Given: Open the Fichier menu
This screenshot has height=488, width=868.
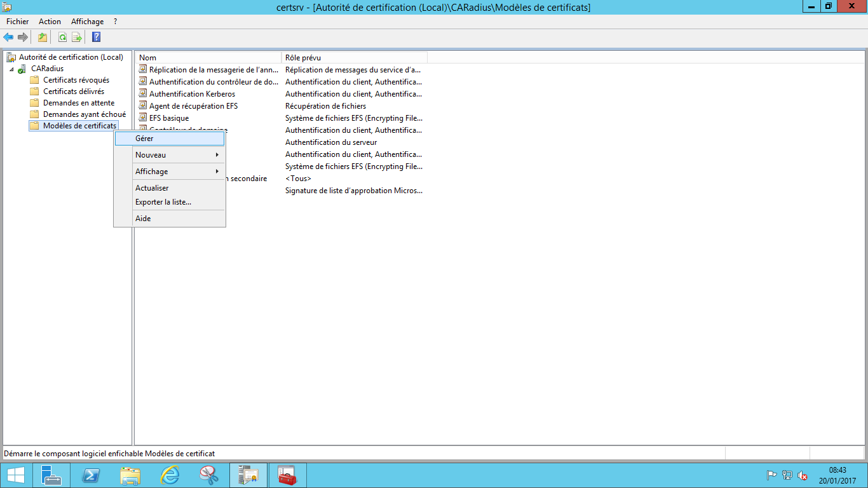Looking at the screenshot, I should click(x=18, y=22).
